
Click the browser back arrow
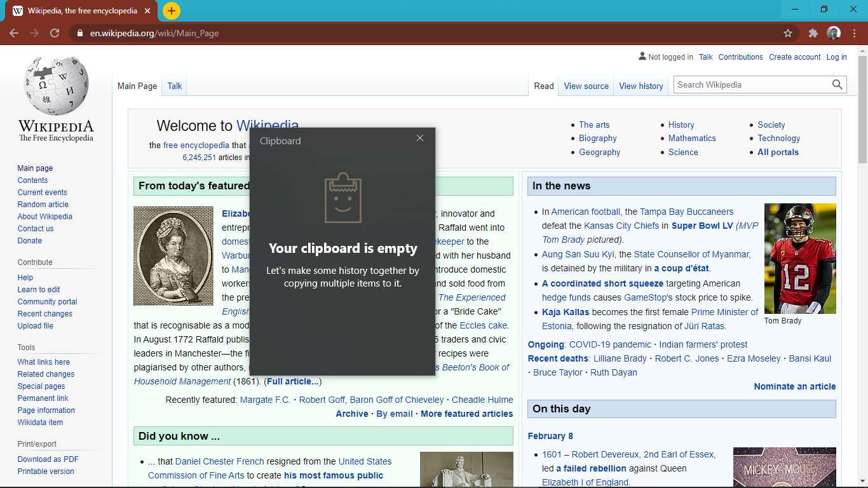coord(14,33)
